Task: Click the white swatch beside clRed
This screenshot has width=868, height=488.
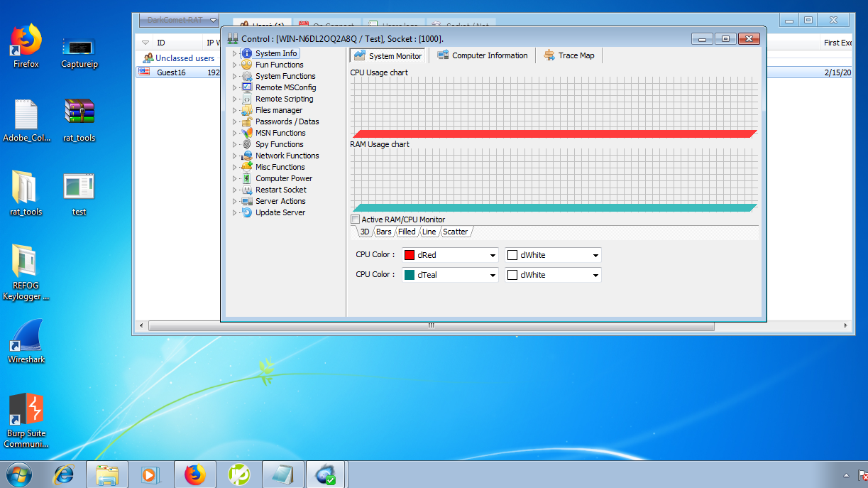Action: (x=512, y=255)
